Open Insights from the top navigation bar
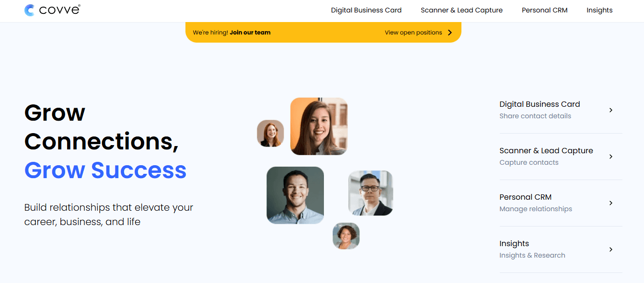Viewport: 644px width, 283px height. click(599, 10)
